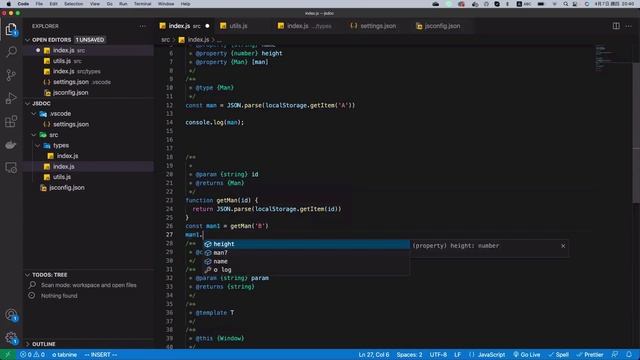Open utils.js under src folder
This screenshot has width=640, height=360.
[x=88, y=177]
